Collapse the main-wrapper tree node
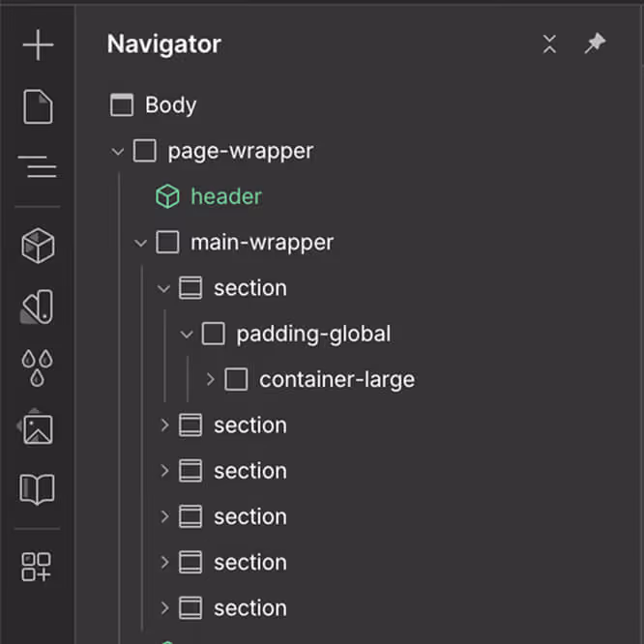This screenshot has height=644, width=644. [x=140, y=243]
